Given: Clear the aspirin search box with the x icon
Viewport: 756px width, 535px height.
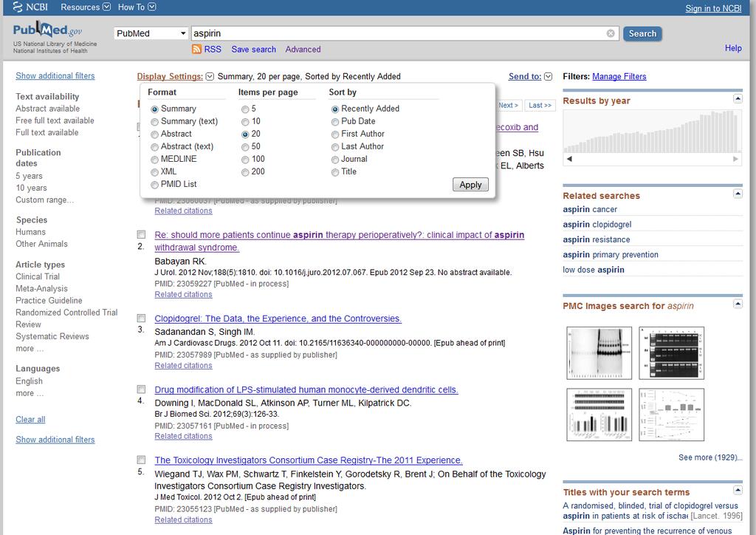Looking at the screenshot, I should click(611, 33).
